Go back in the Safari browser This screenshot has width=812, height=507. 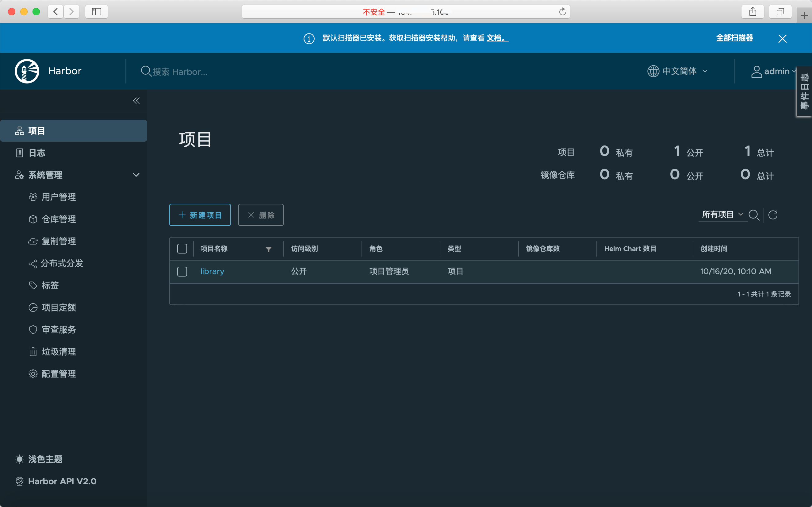[56, 12]
